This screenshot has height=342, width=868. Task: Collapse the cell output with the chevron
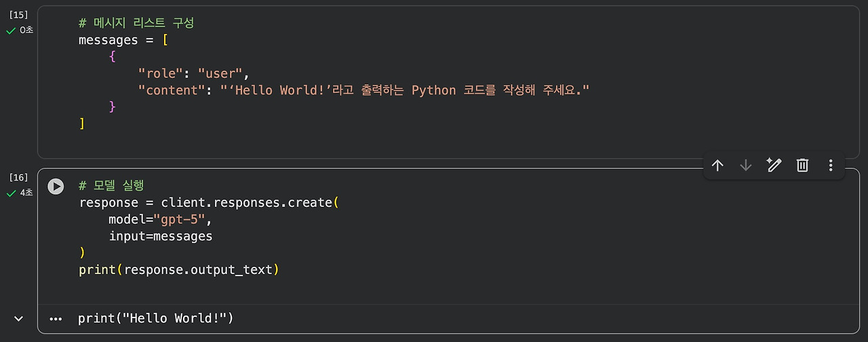pos(19,318)
